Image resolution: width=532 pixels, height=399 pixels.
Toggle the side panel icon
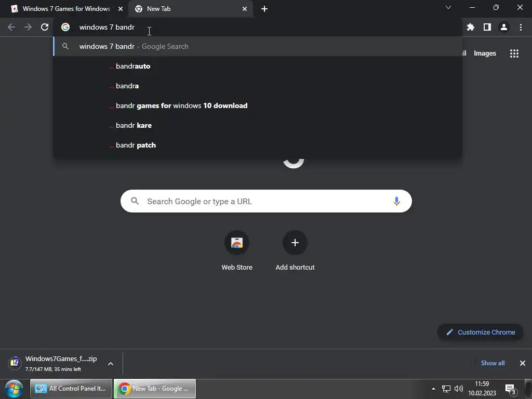click(x=487, y=27)
